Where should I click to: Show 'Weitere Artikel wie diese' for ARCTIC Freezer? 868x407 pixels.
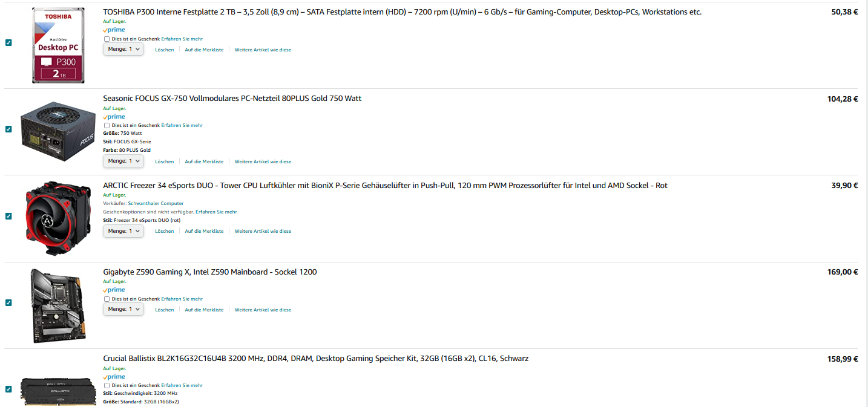point(263,231)
